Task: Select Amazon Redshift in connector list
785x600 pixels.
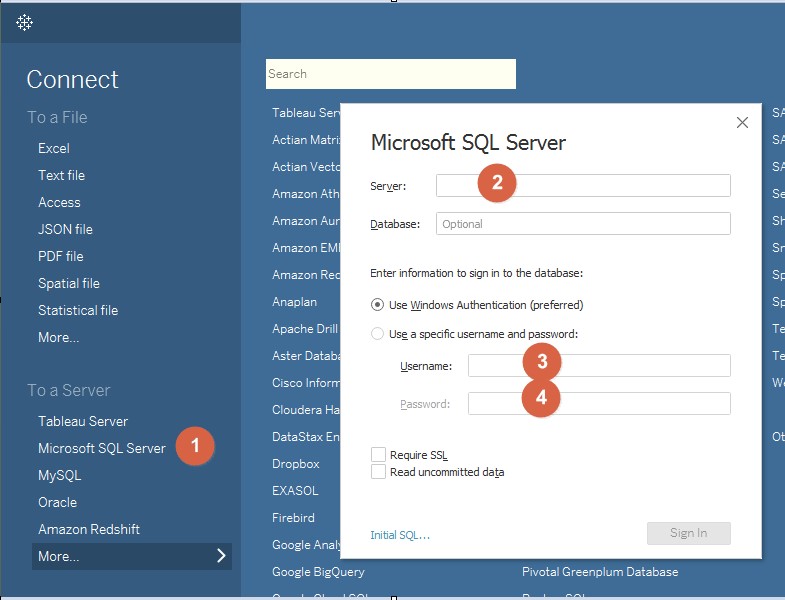Action: click(x=306, y=275)
